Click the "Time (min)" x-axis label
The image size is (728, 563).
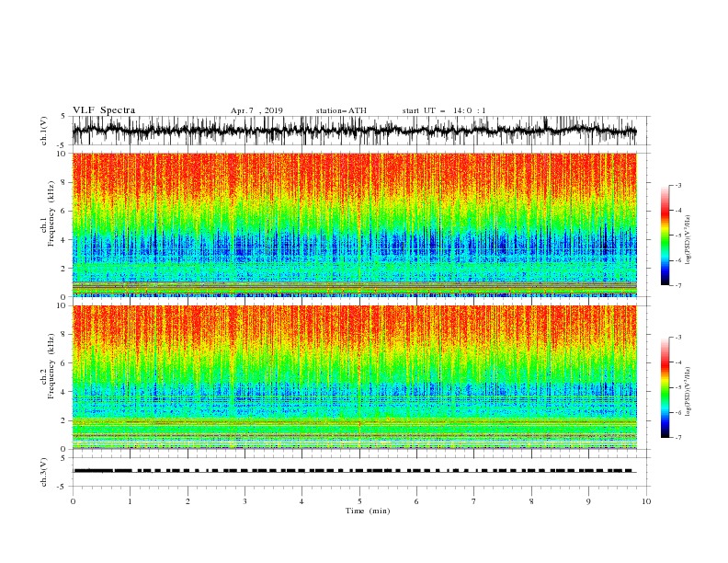point(368,511)
